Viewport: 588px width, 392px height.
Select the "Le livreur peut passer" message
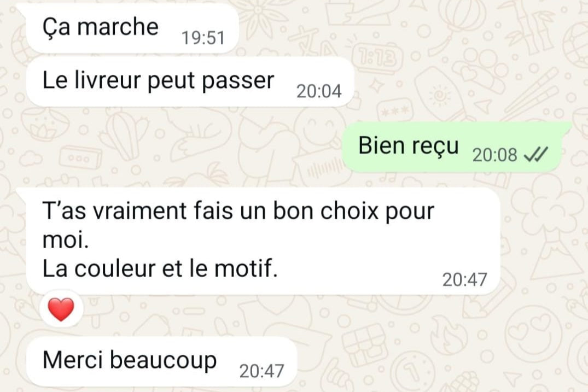pos(191,81)
